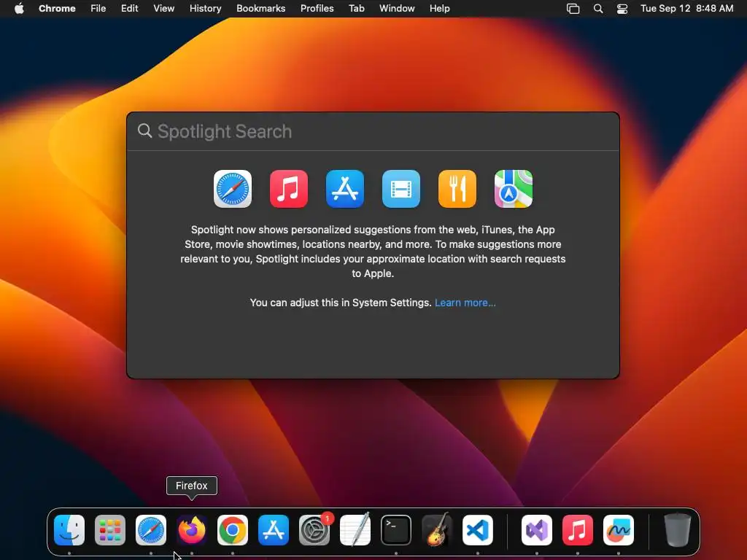Open the Help menu
Image resolution: width=747 pixels, height=560 pixels.
coord(439,9)
